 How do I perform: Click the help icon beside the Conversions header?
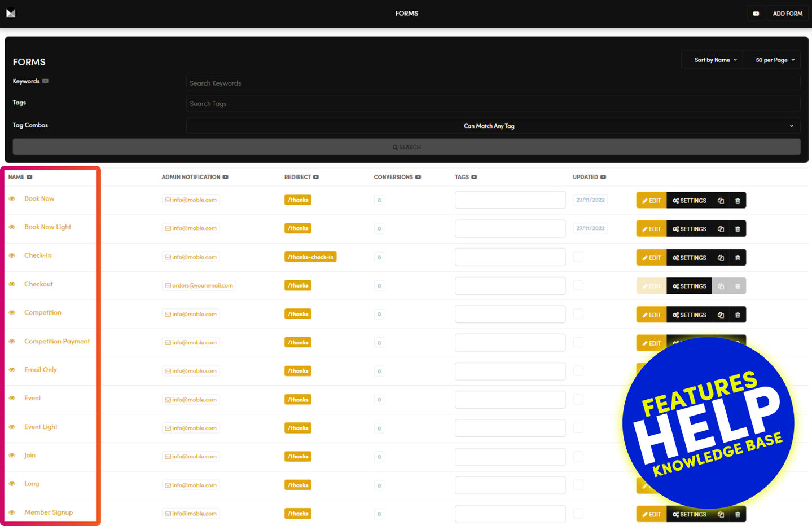coord(418,177)
